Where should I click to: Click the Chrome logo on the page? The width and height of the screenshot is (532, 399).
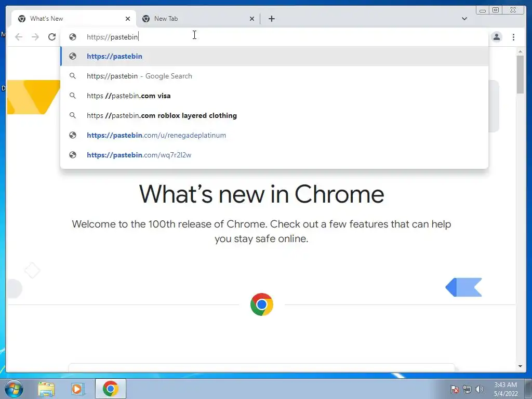coord(262,304)
